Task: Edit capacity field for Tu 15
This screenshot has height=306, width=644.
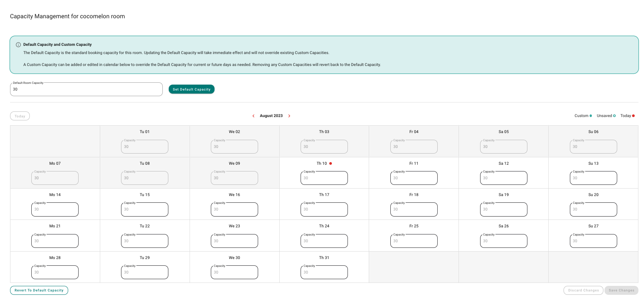Action: click(145, 209)
